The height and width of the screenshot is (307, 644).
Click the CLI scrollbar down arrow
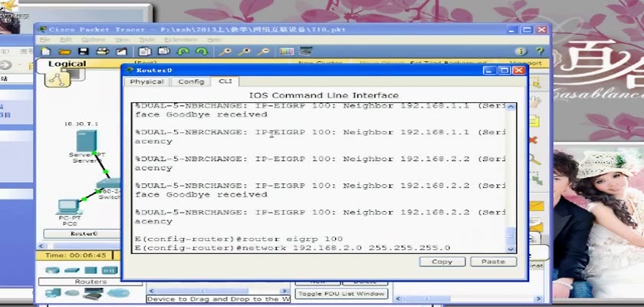pos(511,249)
